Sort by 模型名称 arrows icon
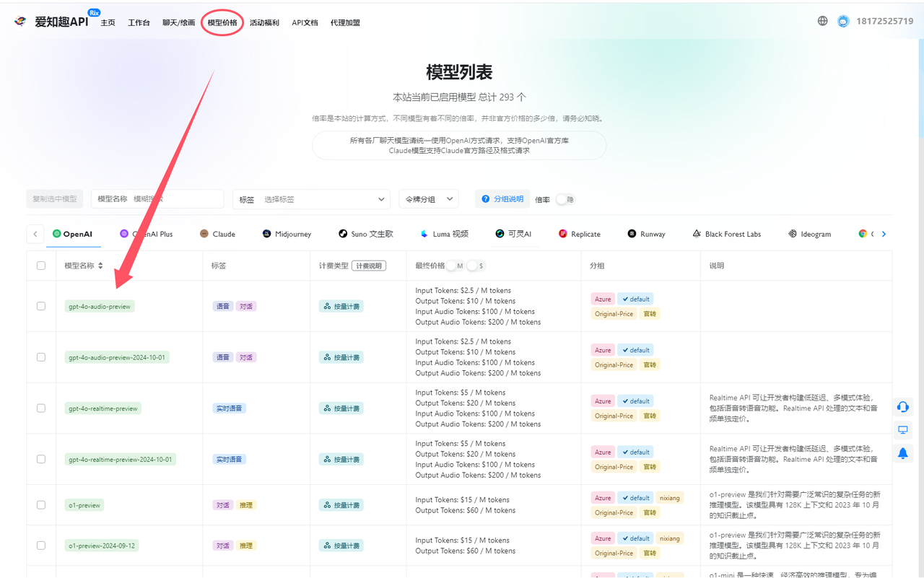This screenshot has width=924, height=578. (100, 266)
